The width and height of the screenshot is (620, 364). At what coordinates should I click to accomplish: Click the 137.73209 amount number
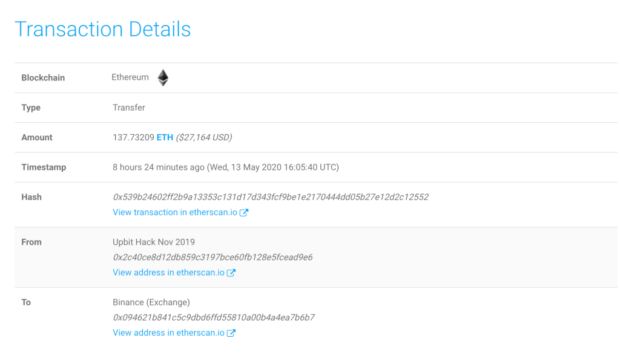pos(133,137)
